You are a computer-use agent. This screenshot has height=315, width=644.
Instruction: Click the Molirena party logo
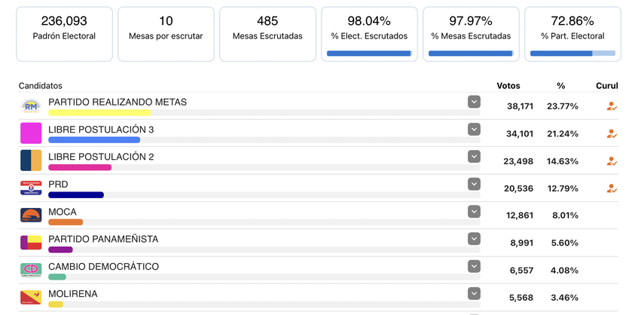coord(31,297)
